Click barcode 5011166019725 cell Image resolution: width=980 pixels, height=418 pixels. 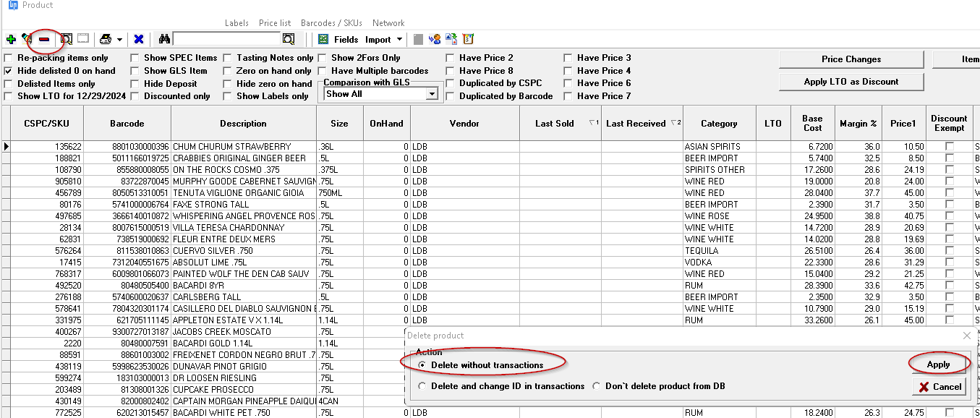coord(127,158)
